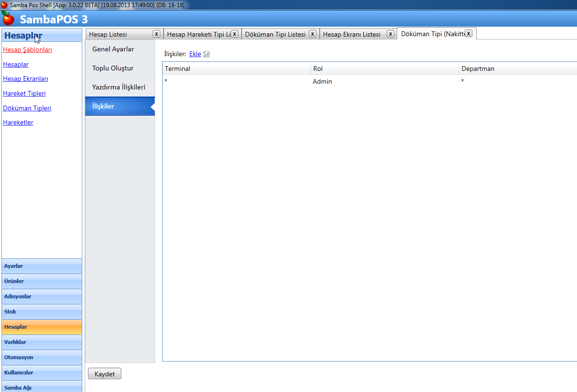This screenshot has width=577, height=392.
Task: Close the Hesap Ekranı Listesi tab
Action: (390, 34)
